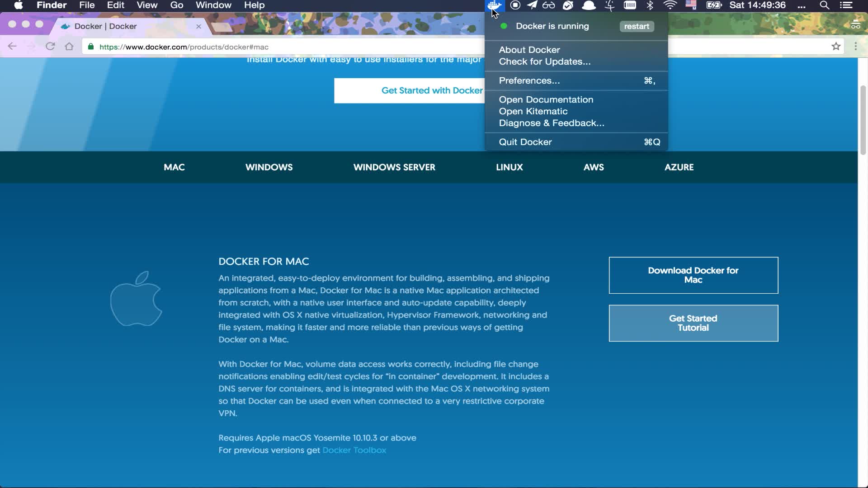Click the browser home icon

click(x=69, y=47)
